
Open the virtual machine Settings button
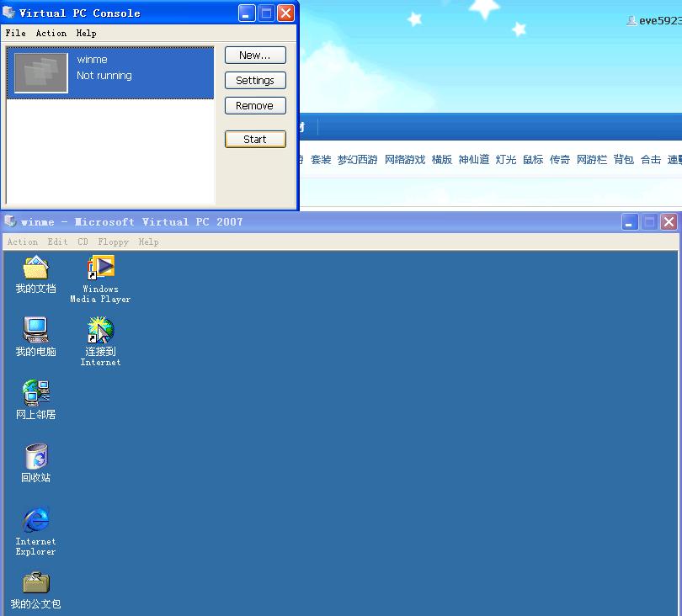pos(255,81)
